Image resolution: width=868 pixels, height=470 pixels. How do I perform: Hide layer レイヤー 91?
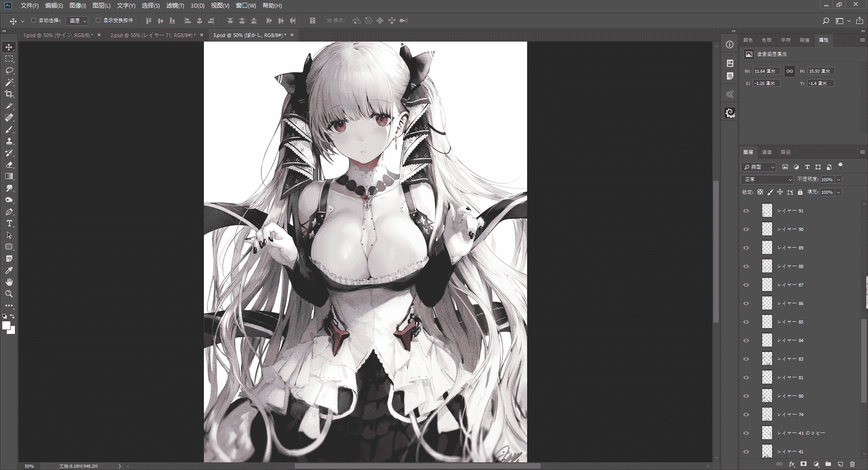[746, 211]
